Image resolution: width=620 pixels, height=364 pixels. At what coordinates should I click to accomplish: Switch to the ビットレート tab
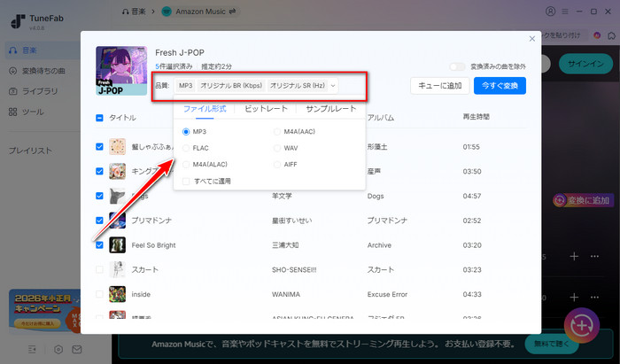pyautogui.click(x=266, y=109)
